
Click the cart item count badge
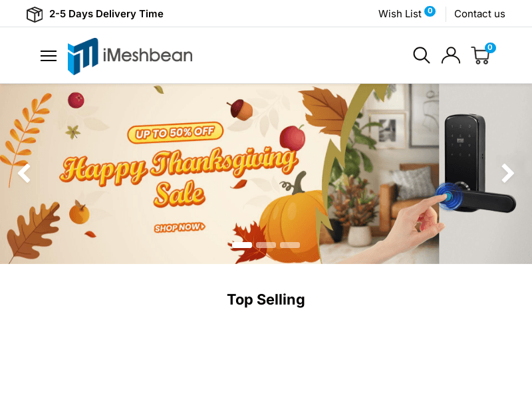click(x=490, y=47)
